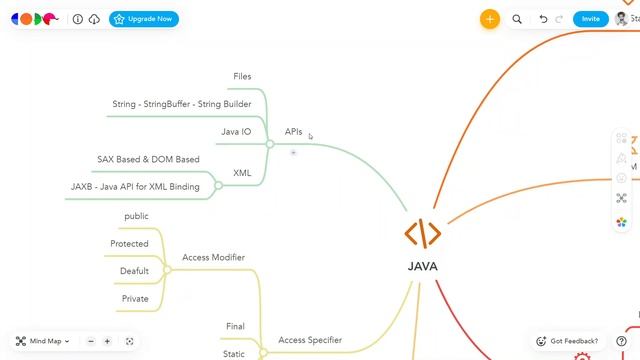Viewport: 640px width, 360px height.
Task: Collapse the XML branch node circle
Action: [x=218, y=186]
